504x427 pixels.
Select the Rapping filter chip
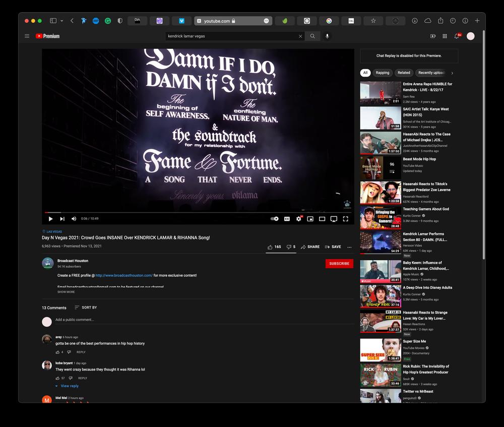383,73
